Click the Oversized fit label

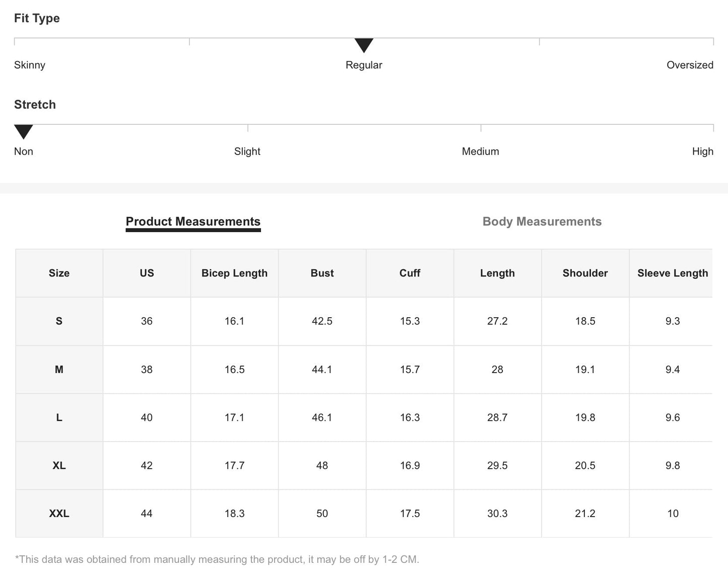click(690, 65)
